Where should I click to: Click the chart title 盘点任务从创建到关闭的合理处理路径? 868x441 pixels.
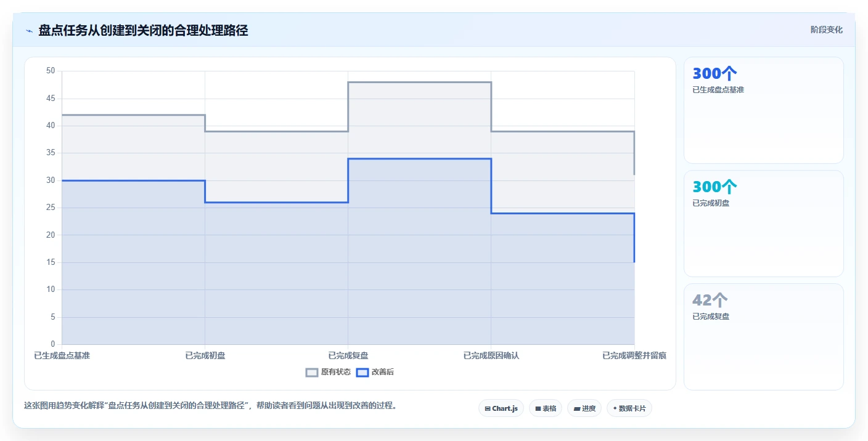point(143,30)
